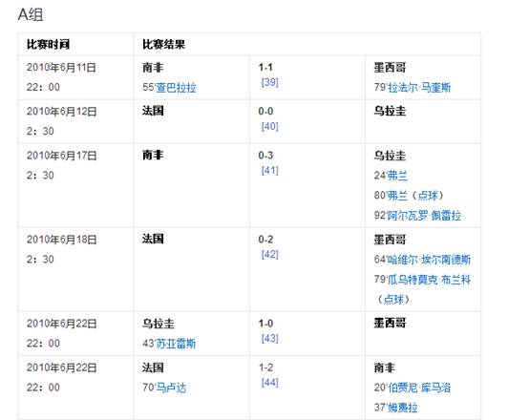Open the 伯贾尼·库马洛 player link
The height and width of the screenshot is (420, 529).
pyautogui.click(x=419, y=388)
